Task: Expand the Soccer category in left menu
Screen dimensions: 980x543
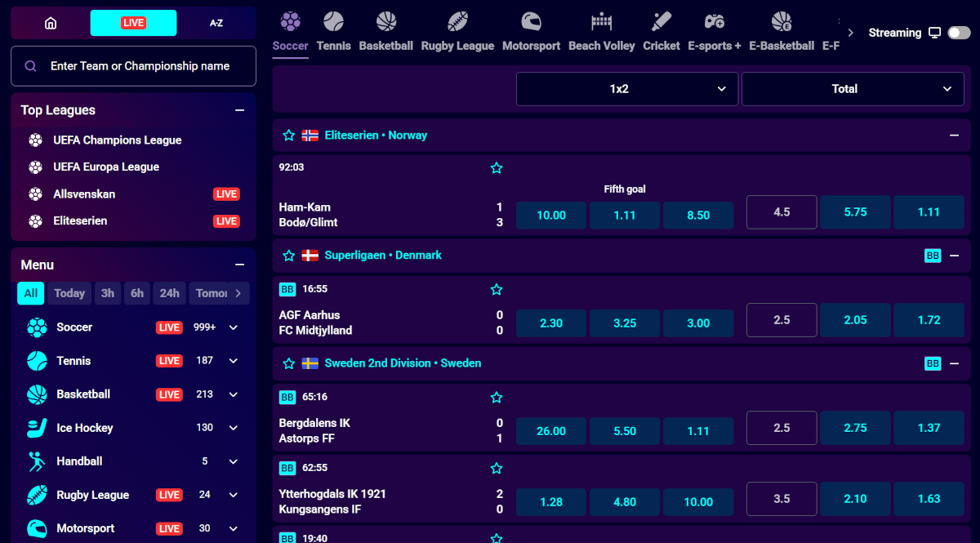Action: (x=233, y=327)
